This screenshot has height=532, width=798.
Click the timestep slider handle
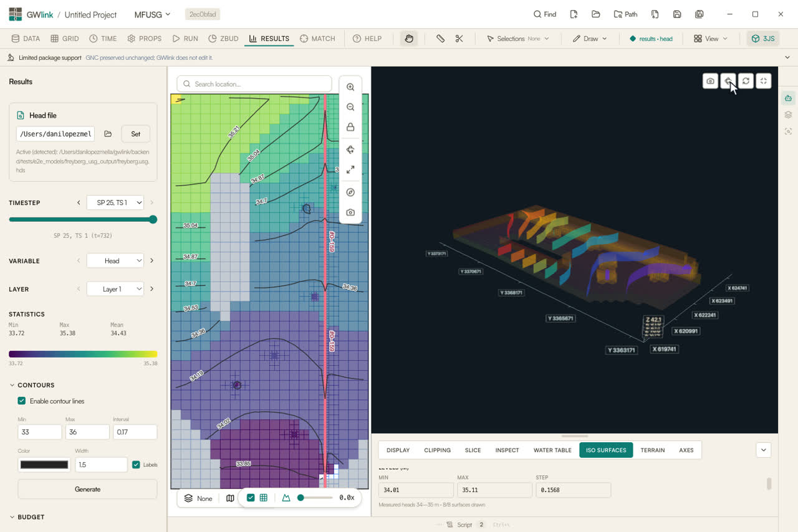point(153,219)
